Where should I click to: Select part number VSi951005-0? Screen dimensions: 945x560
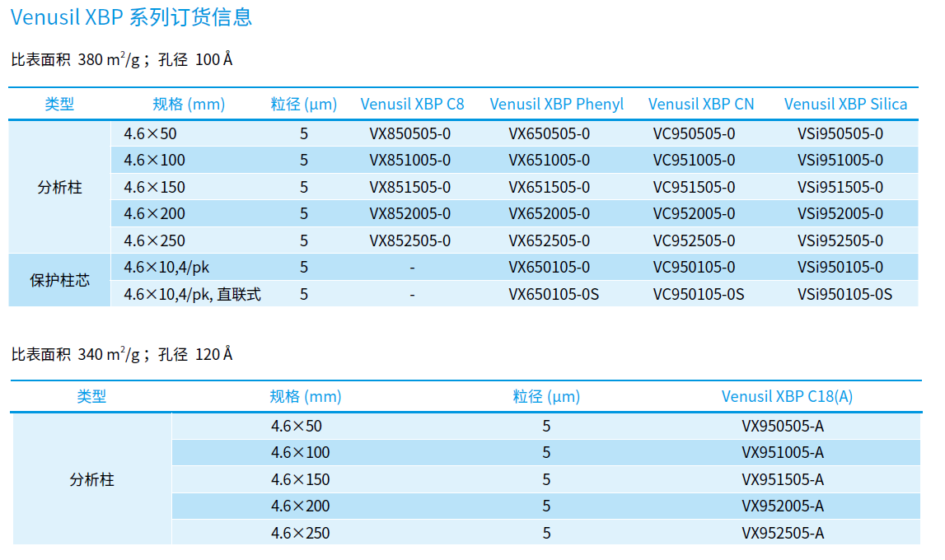(x=840, y=160)
